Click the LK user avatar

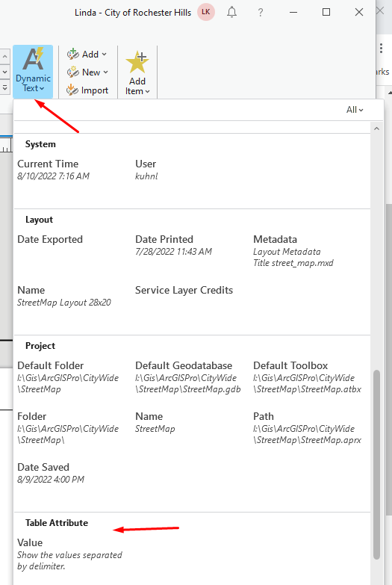coord(206,12)
